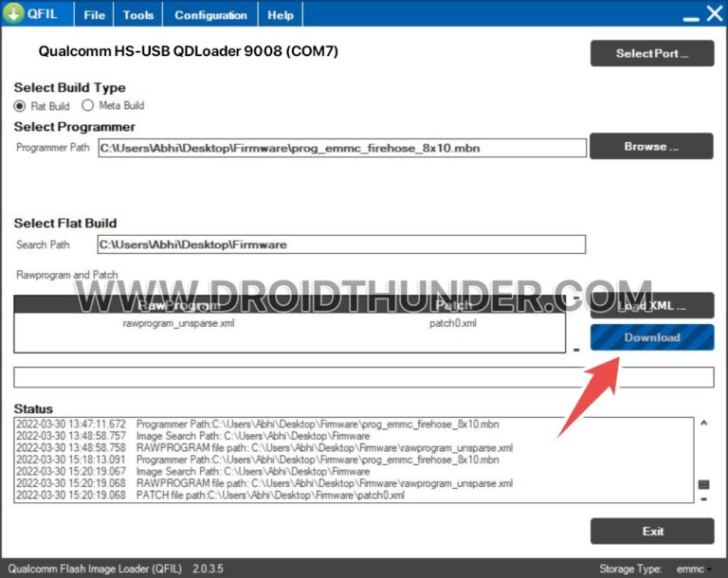Viewport: 728px width, 578px height.
Task: Open the Tools menu
Action: coord(137,15)
